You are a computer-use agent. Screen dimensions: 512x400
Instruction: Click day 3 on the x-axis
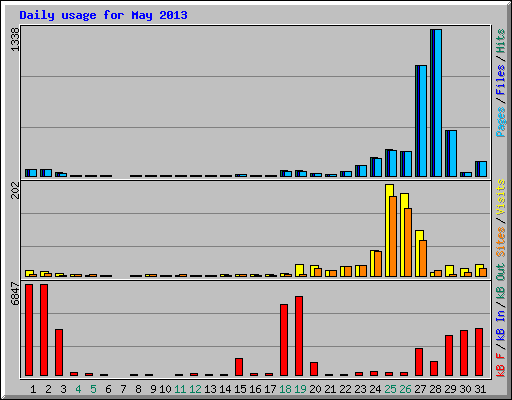(63, 389)
